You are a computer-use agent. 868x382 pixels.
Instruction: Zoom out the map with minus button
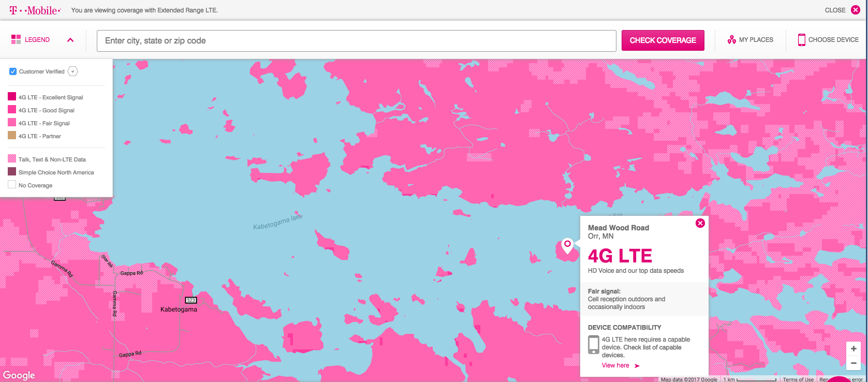coord(854,363)
